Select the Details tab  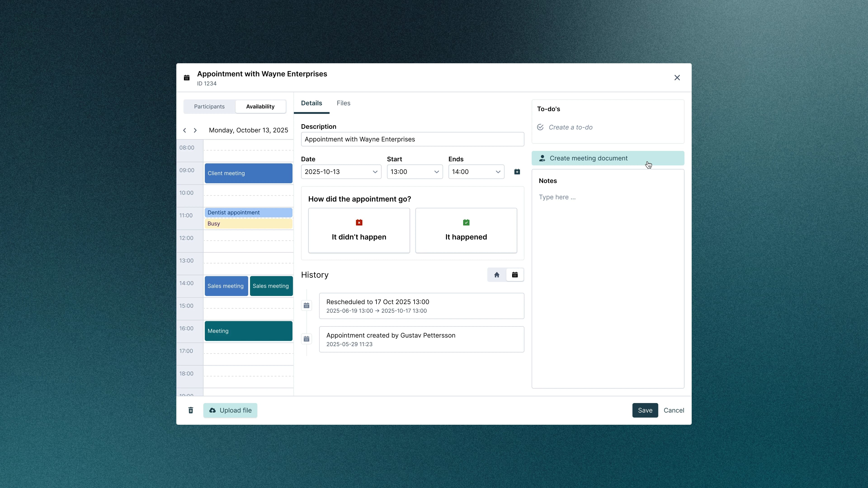(x=311, y=103)
